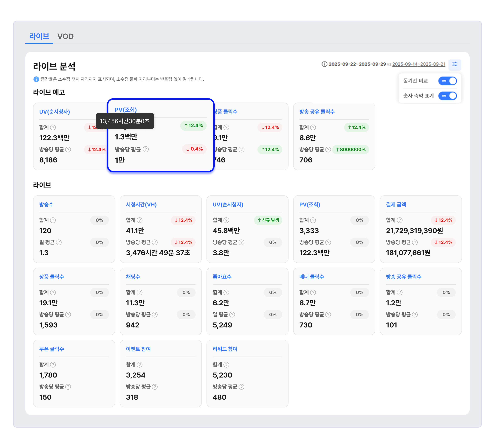Click the 이벤트 참여 card title

138,349
